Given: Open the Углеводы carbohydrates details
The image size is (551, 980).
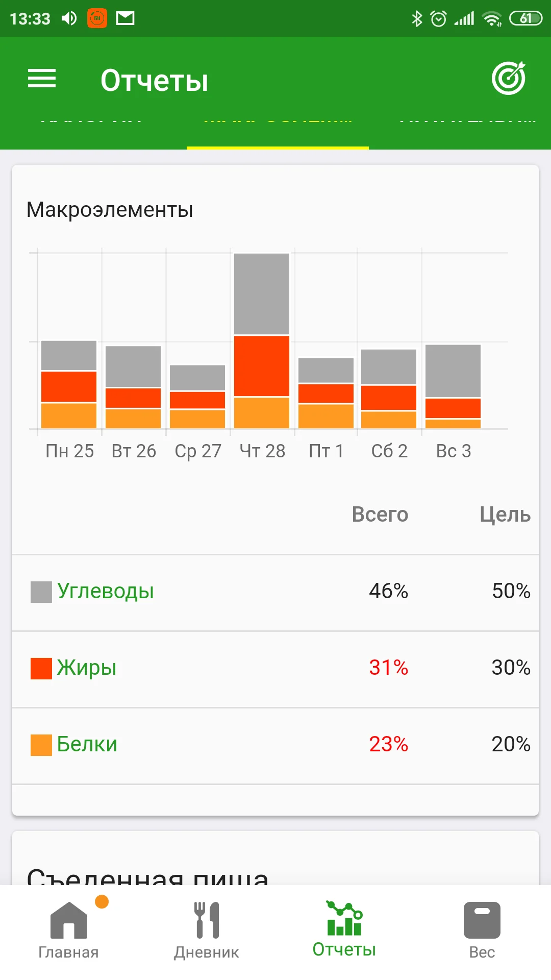Looking at the screenshot, I should tap(106, 591).
